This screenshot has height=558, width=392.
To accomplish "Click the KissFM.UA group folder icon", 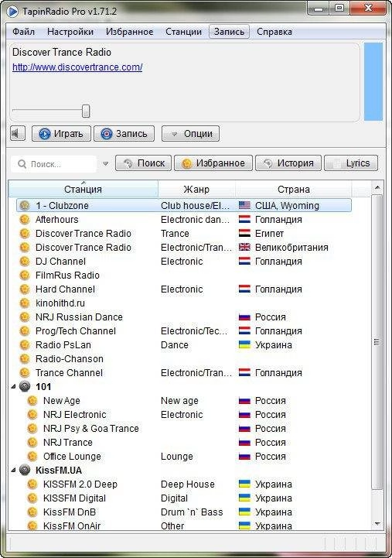I will 25,470.
